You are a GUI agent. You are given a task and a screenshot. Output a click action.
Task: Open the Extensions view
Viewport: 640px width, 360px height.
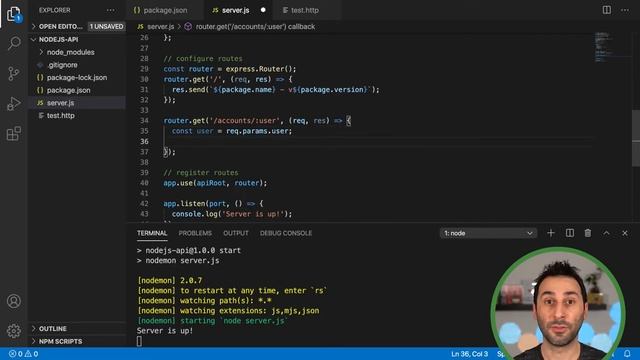coord(14,133)
